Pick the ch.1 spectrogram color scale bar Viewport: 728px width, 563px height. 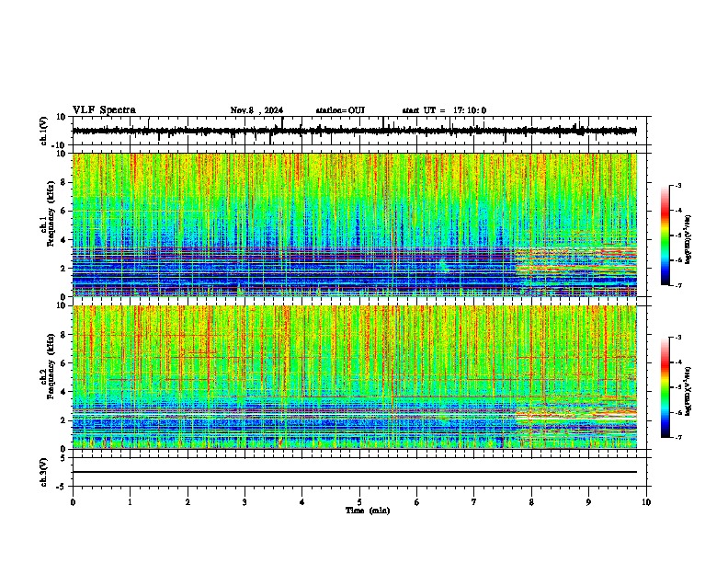[x=665, y=236]
